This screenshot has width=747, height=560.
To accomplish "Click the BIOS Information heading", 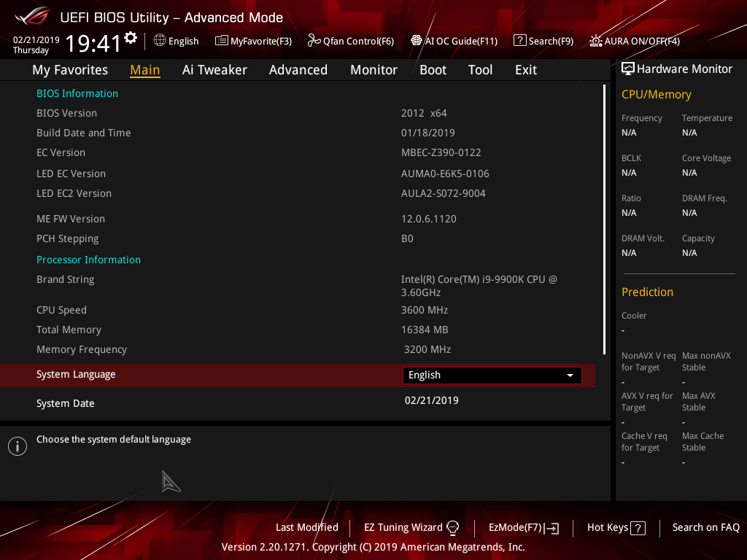I will (x=77, y=93).
